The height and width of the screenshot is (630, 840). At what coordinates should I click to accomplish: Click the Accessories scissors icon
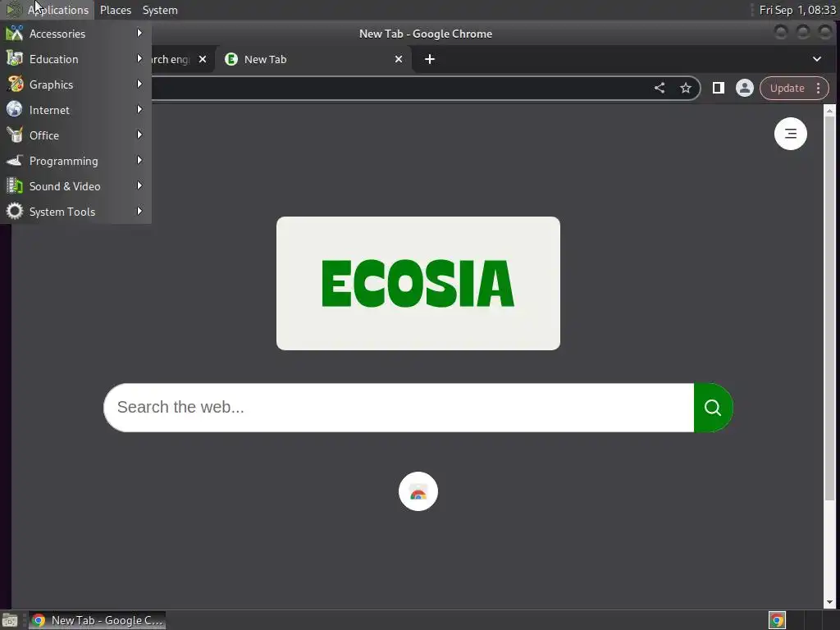(15, 33)
